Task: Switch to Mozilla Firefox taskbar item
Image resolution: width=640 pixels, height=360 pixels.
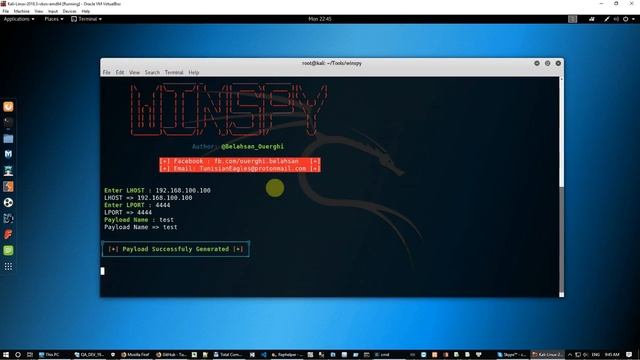Action: [x=135, y=355]
